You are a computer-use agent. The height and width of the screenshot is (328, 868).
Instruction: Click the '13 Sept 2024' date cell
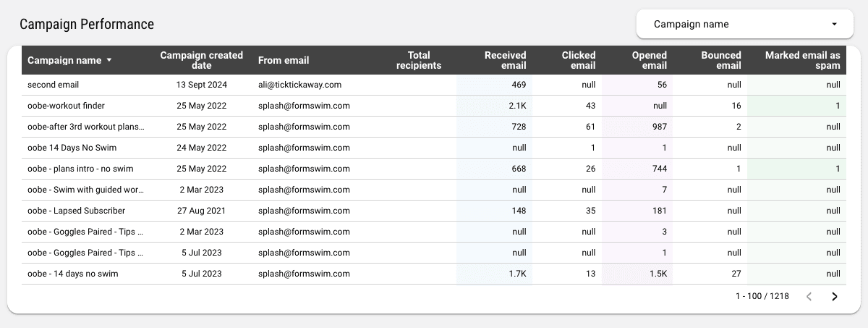click(202, 85)
